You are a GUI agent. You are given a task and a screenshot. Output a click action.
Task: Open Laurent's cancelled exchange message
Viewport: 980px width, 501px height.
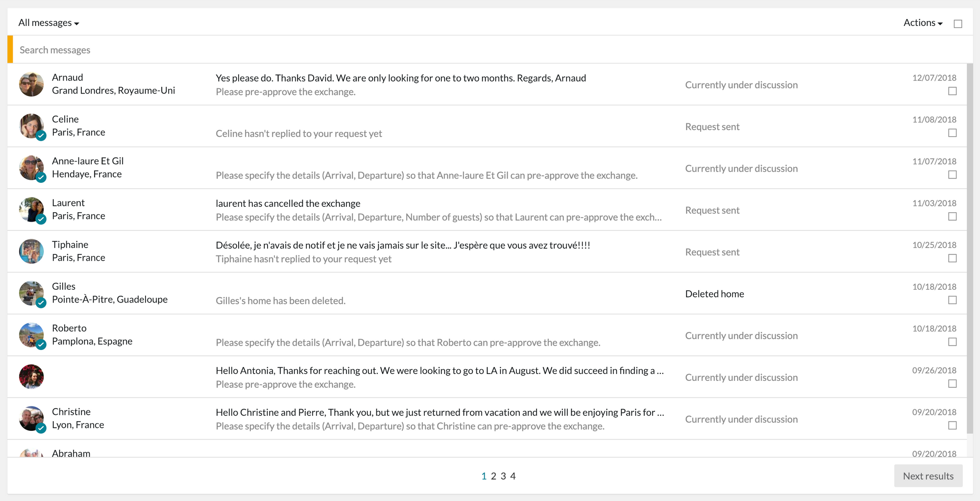pos(288,203)
